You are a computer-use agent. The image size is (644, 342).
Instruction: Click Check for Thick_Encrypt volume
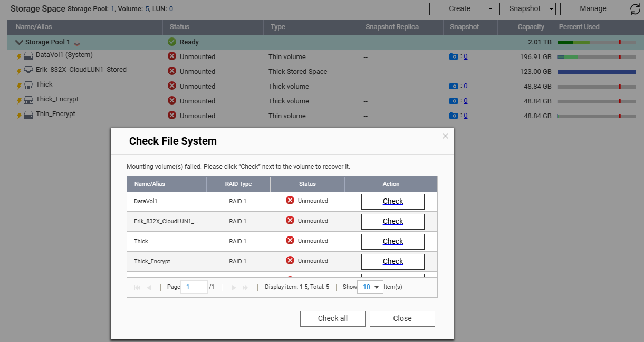point(393,262)
